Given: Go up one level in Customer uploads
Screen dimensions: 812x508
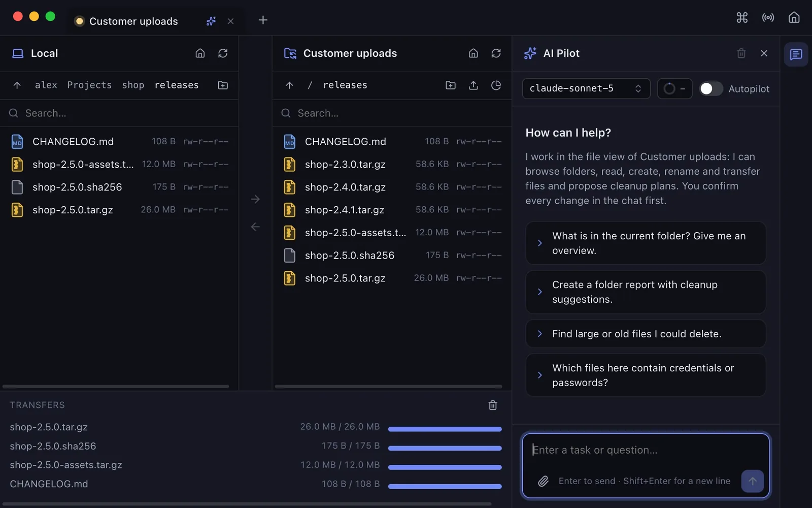Looking at the screenshot, I should (289, 85).
